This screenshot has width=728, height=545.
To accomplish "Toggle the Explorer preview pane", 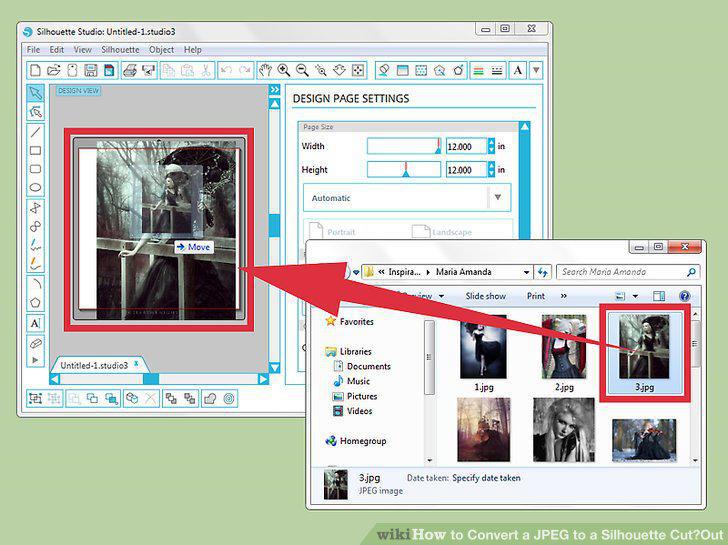I will tap(659, 296).
